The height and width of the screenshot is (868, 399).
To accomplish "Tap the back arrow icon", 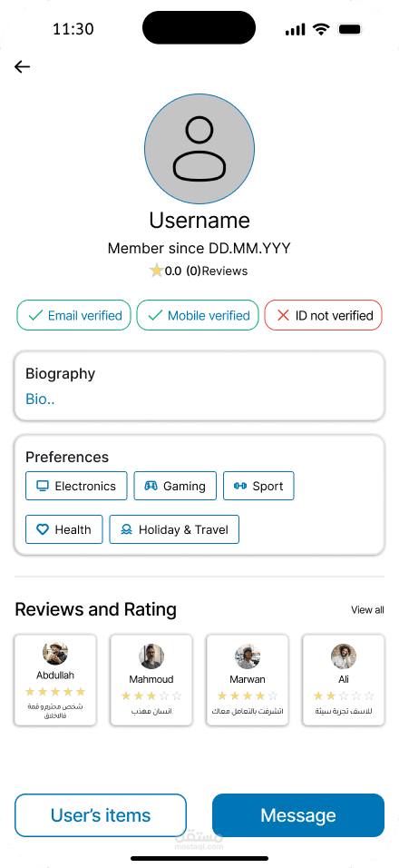I will click(x=22, y=67).
